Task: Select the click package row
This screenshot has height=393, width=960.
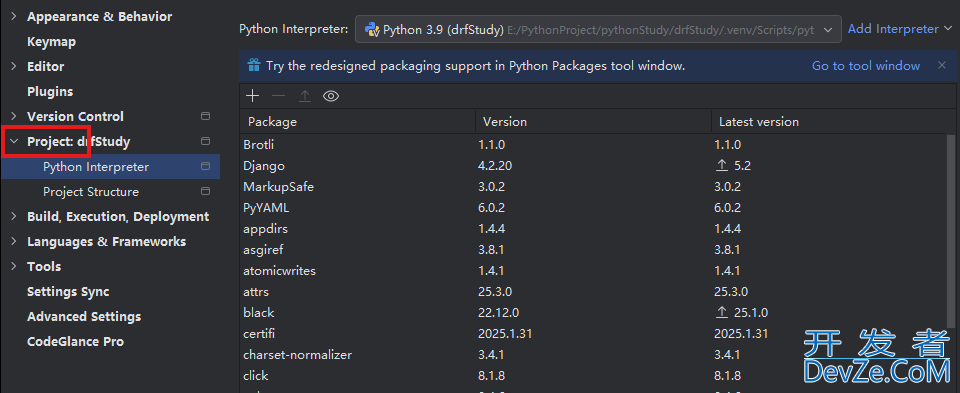Action: [x=593, y=375]
